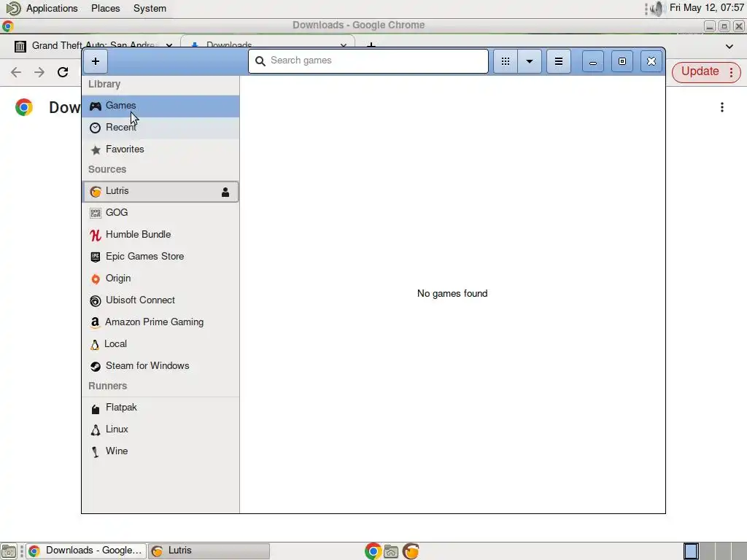Viewport: 747px width, 560px height.
Task: Select Steam for Windows source
Action: pos(160,366)
